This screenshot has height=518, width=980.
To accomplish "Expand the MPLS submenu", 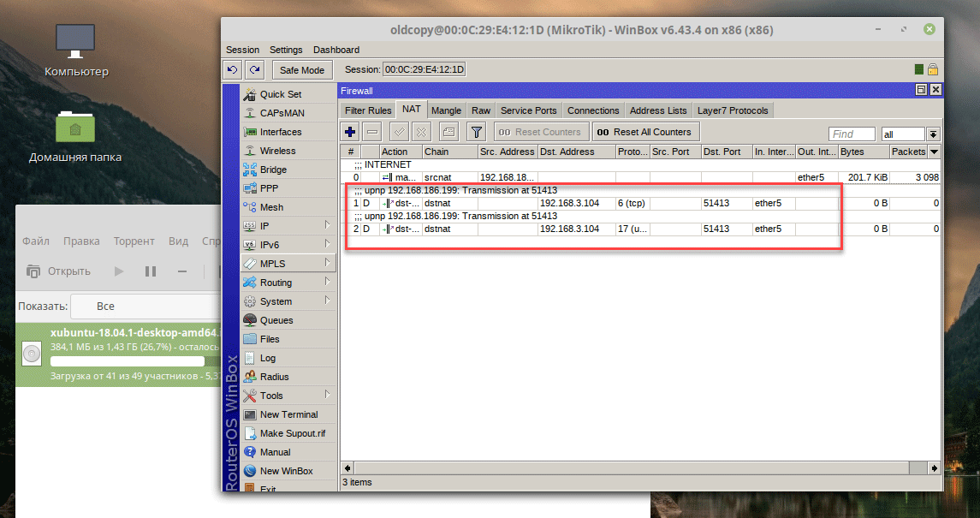I will 288,264.
